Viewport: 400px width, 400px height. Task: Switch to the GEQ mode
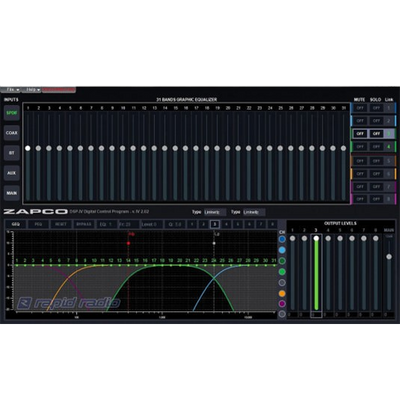(16, 224)
